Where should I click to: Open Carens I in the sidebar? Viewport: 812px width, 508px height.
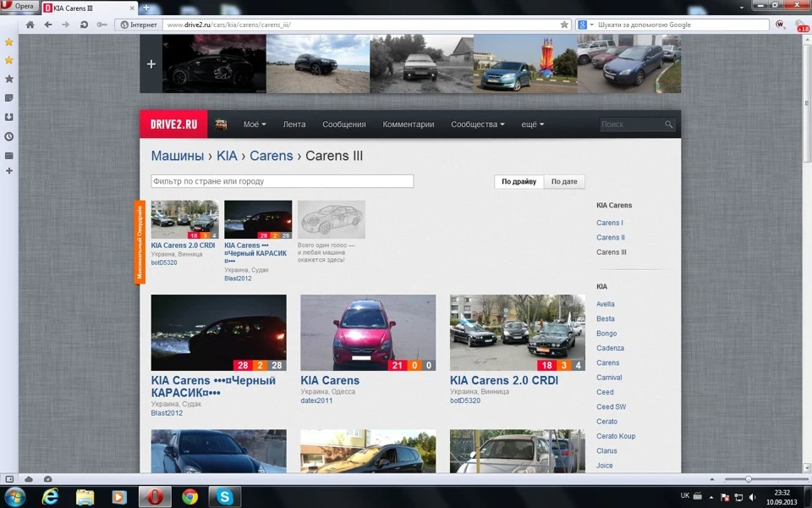(610, 223)
